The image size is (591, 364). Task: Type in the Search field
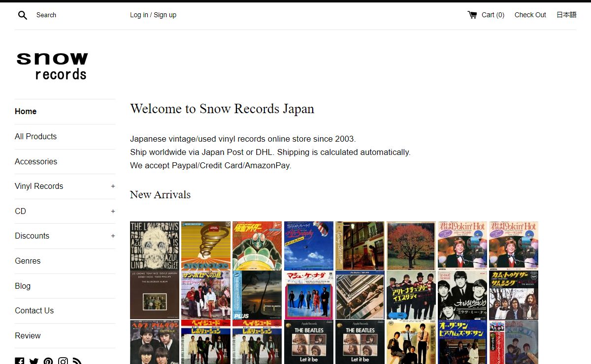(74, 15)
